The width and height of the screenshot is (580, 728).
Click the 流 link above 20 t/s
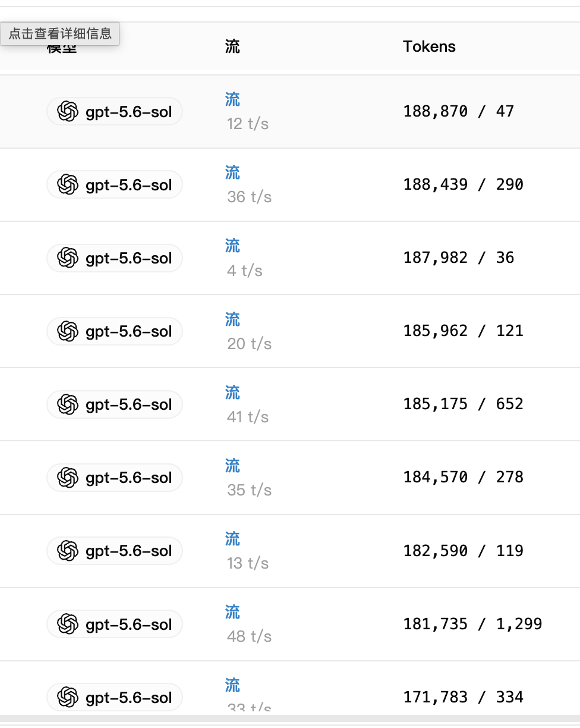point(232,319)
